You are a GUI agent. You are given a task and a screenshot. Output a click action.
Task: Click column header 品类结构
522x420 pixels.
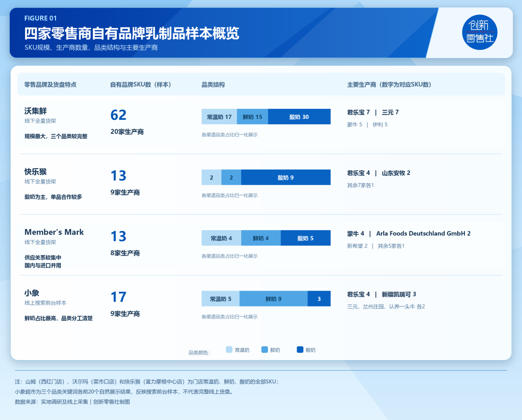[213, 85]
